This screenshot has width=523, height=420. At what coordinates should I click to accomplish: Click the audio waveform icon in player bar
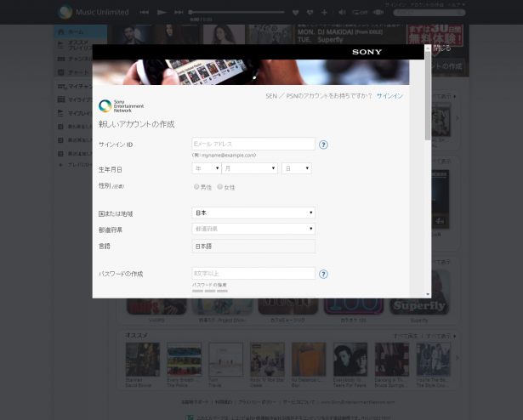(x=378, y=13)
